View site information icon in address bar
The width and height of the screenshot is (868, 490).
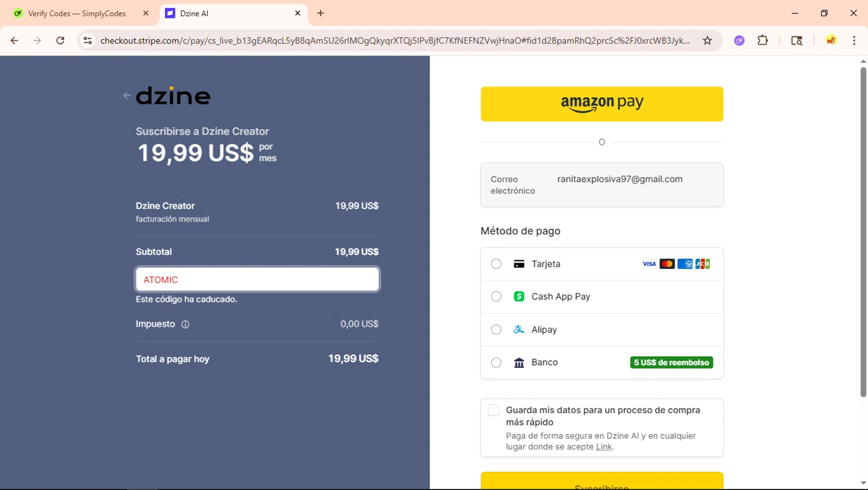88,40
